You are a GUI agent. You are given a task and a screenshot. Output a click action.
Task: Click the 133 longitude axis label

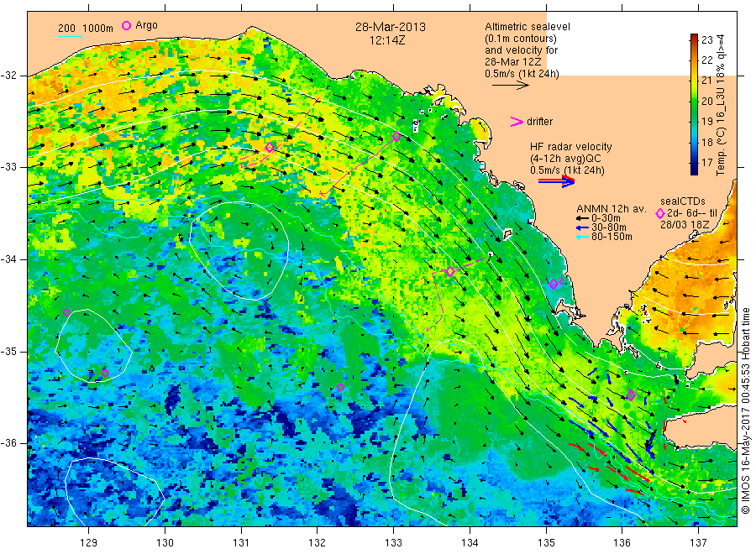coord(393,543)
